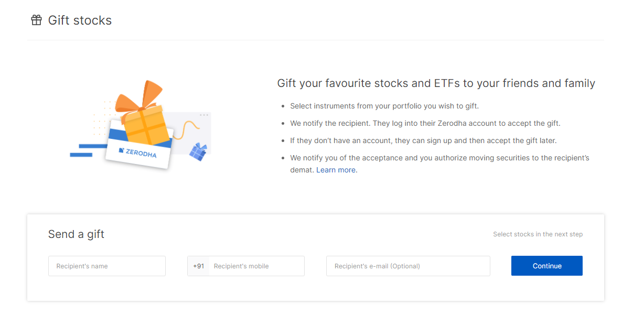The image size is (644, 326).
Task: Focus the Recipient's name field
Action: click(x=107, y=266)
